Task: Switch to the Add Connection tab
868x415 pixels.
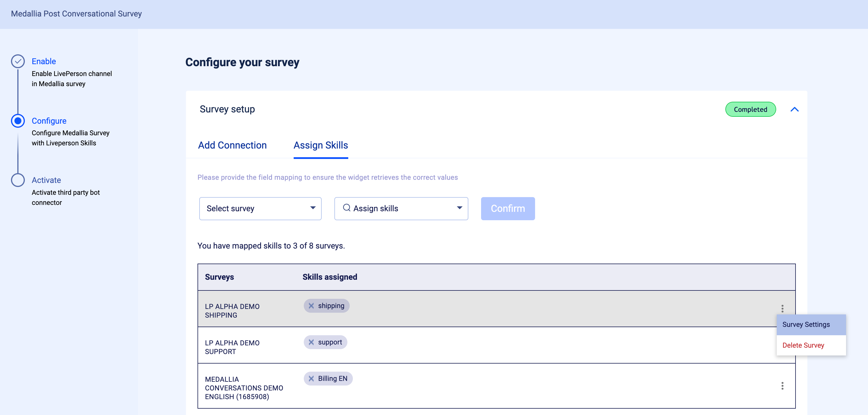Action: pos(232,145)
